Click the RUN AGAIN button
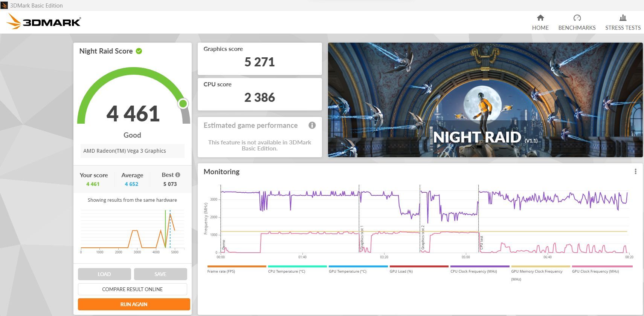 (134, 304)
